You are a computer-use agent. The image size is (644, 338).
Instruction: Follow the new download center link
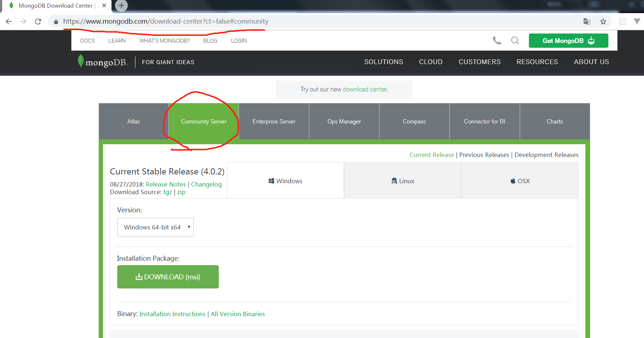(365, 89)
